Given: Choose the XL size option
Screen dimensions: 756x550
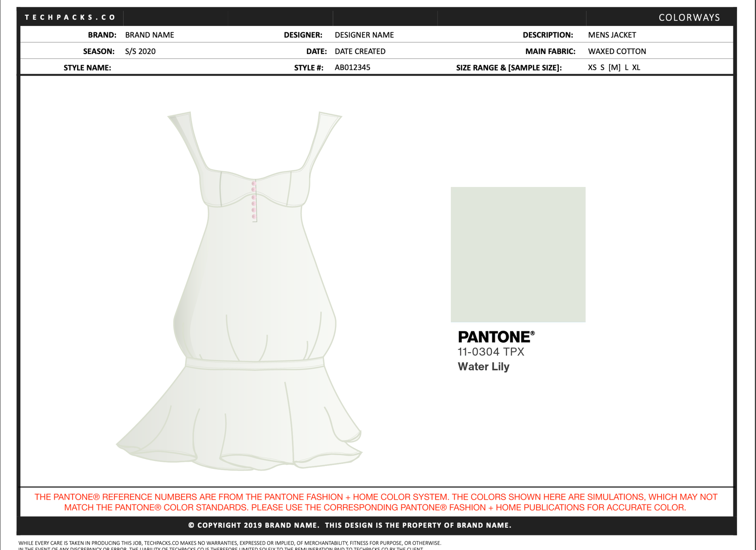Looking at the screenshot, I should [x=636, y=67].
